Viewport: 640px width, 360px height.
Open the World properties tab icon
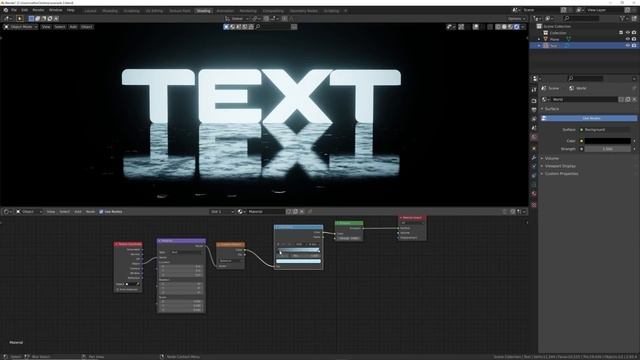click(534, 138)
